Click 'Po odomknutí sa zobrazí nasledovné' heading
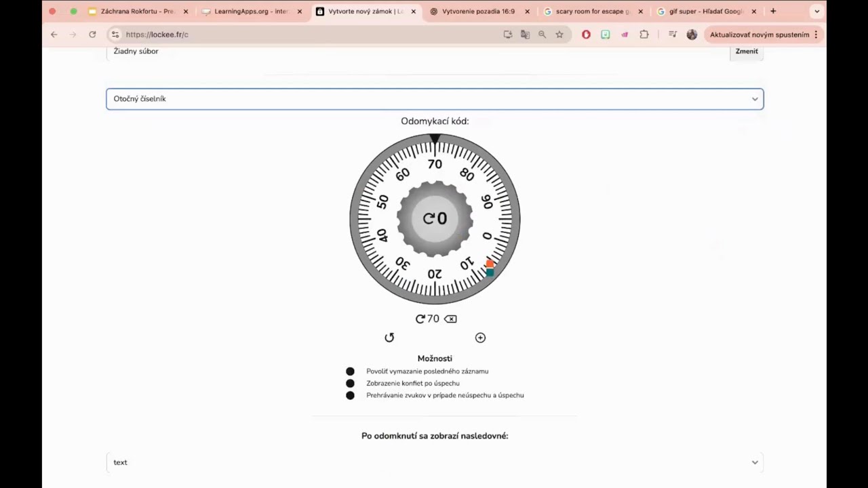 [435, 436]
